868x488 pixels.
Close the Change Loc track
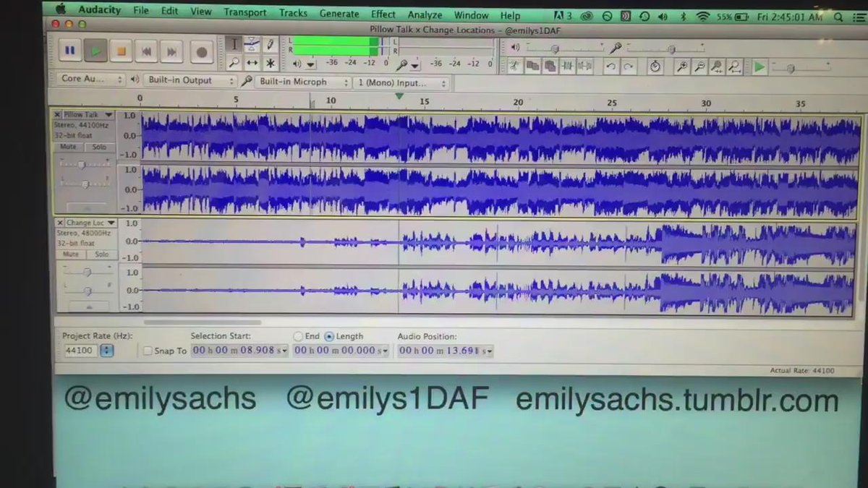61,223
